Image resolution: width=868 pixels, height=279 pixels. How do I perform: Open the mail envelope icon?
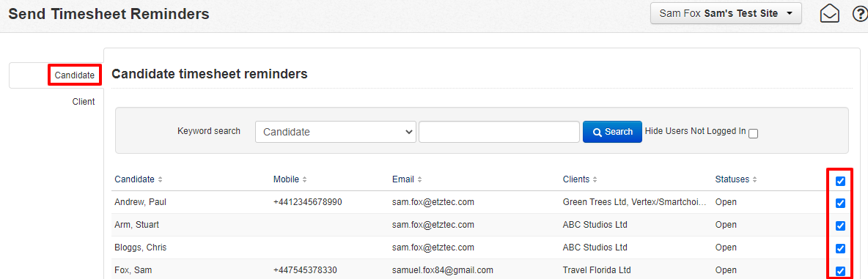coord(829,14)
